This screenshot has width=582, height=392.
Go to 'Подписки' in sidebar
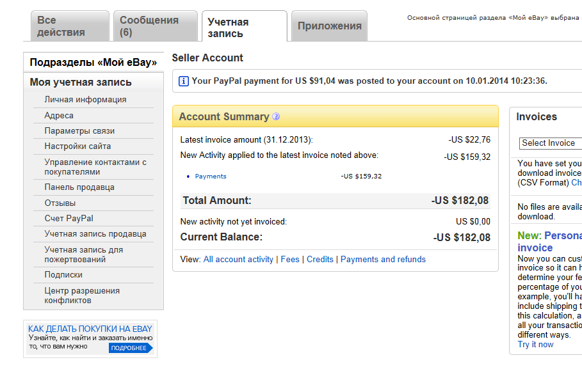(x=63, y=275)
